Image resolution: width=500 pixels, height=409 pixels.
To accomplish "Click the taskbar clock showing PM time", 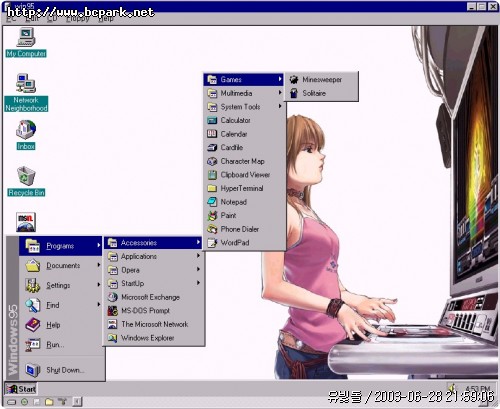I will point(478,388).
